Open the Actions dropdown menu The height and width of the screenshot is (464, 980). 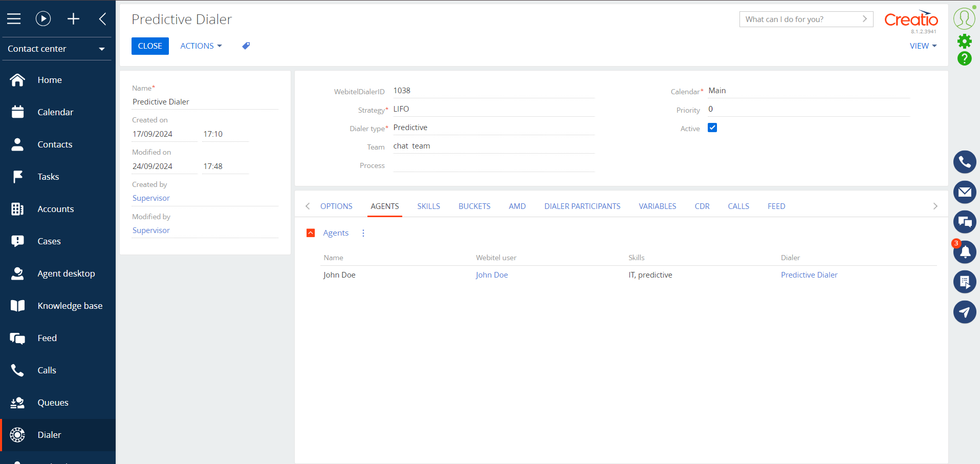click(201, 46)
